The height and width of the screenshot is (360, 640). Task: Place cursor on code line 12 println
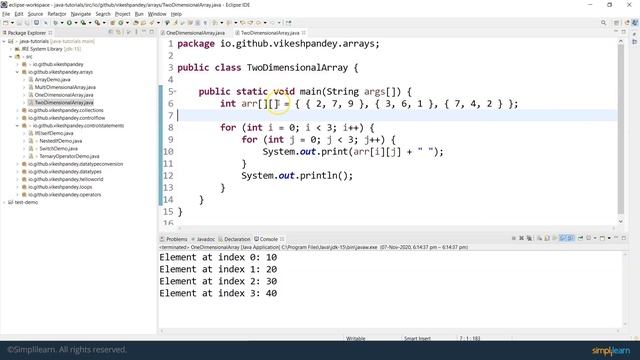point(297,176)
